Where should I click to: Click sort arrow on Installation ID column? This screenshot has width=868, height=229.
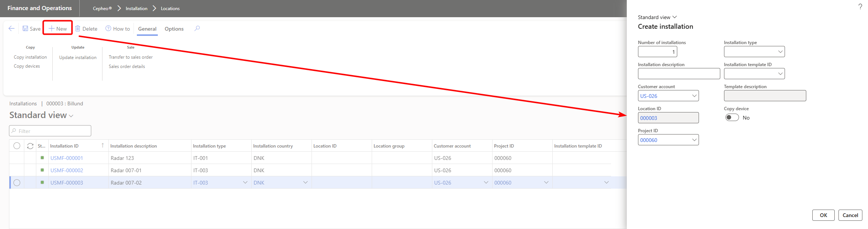102,145
